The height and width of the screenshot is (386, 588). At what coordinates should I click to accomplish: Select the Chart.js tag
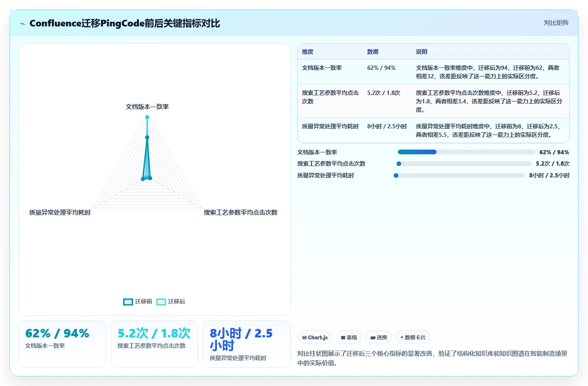click(x=315, y=337)
